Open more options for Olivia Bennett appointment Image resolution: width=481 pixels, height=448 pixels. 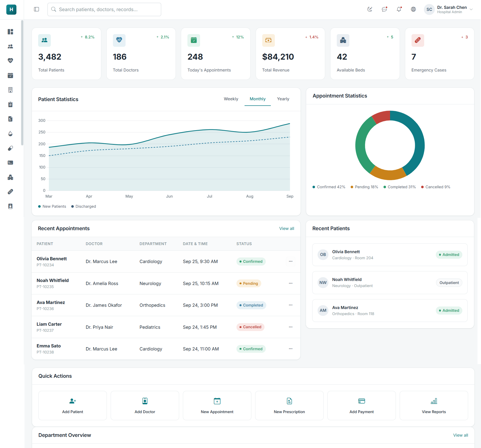coord(291,261)
